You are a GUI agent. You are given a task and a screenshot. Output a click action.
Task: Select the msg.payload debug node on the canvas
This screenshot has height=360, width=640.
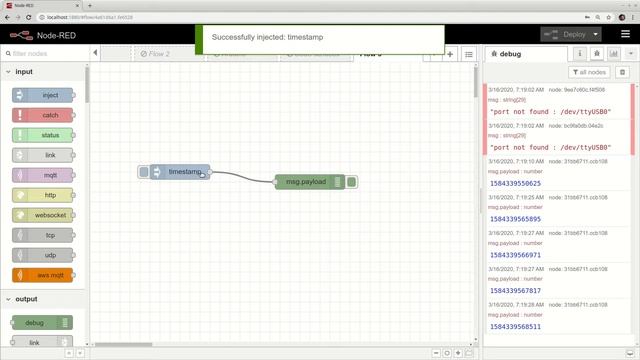tap(310, 182)
